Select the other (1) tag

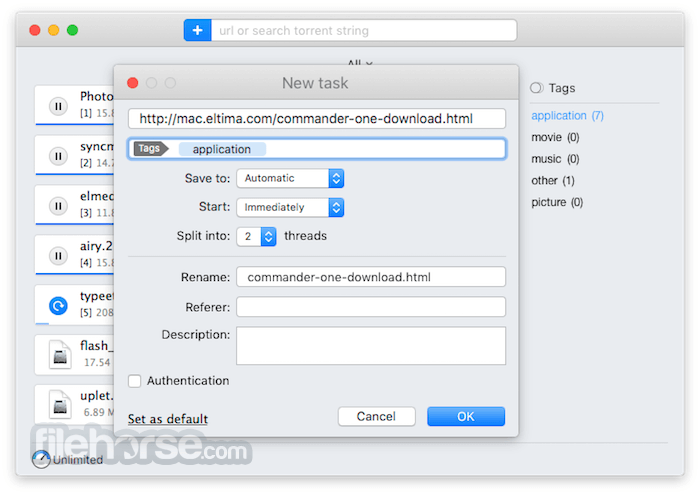coord(553,181)
